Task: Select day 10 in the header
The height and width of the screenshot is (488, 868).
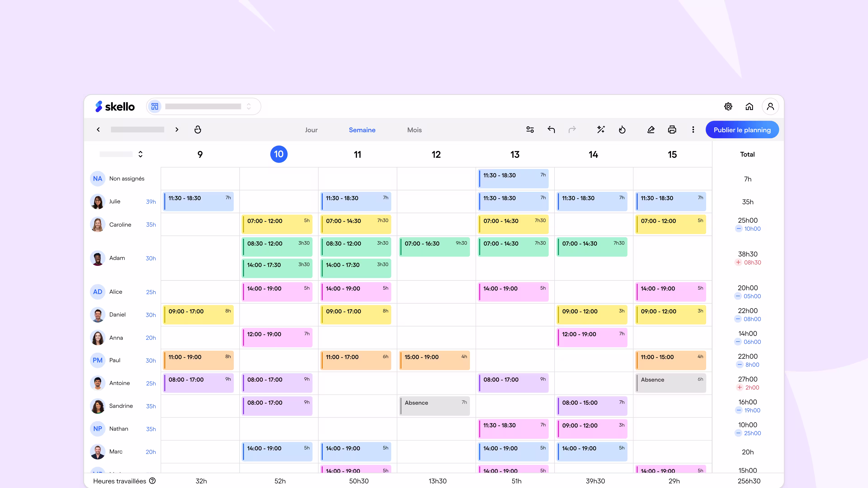Action: click(279, 154)
